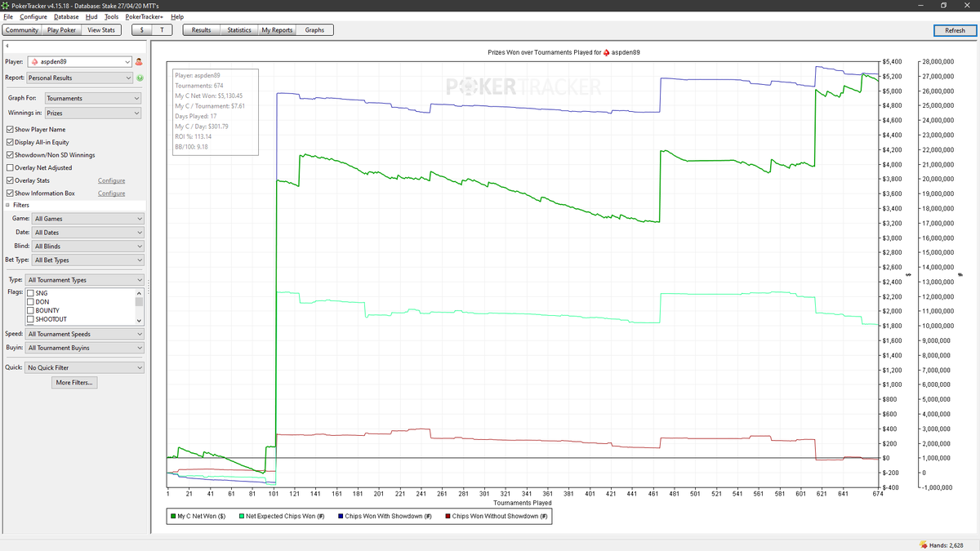This screenshot has width=980, height=551.
Task: Open the Buyin filter dropdown
Action: point(85,348)
